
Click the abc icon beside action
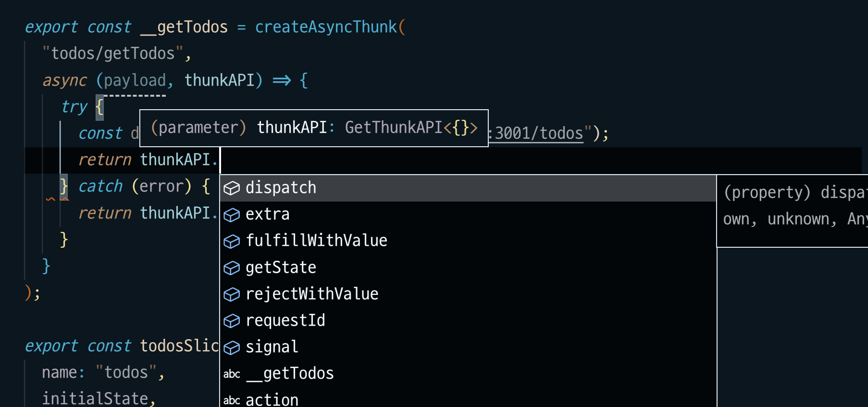coord(232,400)
